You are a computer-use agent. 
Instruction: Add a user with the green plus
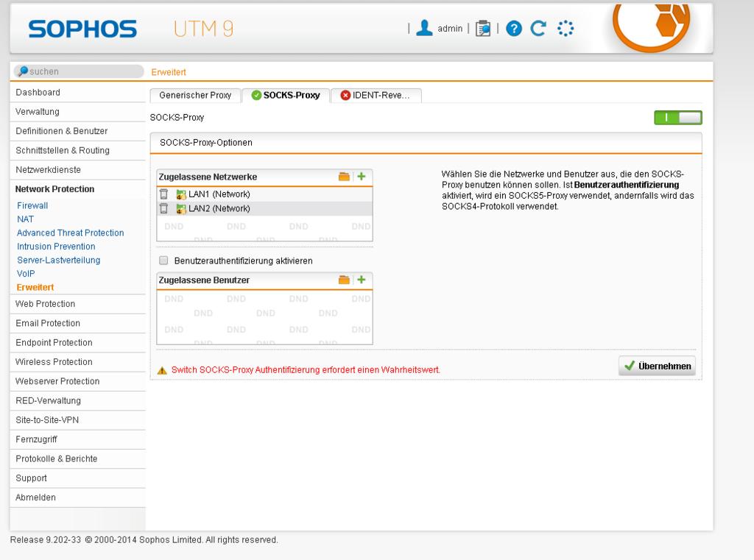pos(361,280)
